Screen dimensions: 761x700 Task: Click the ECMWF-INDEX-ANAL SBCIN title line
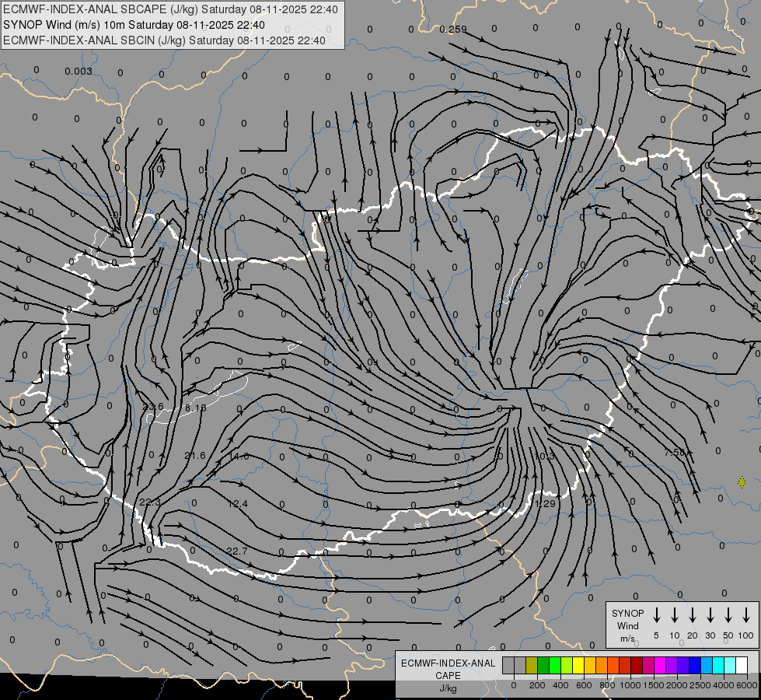(x=164, y=40)
